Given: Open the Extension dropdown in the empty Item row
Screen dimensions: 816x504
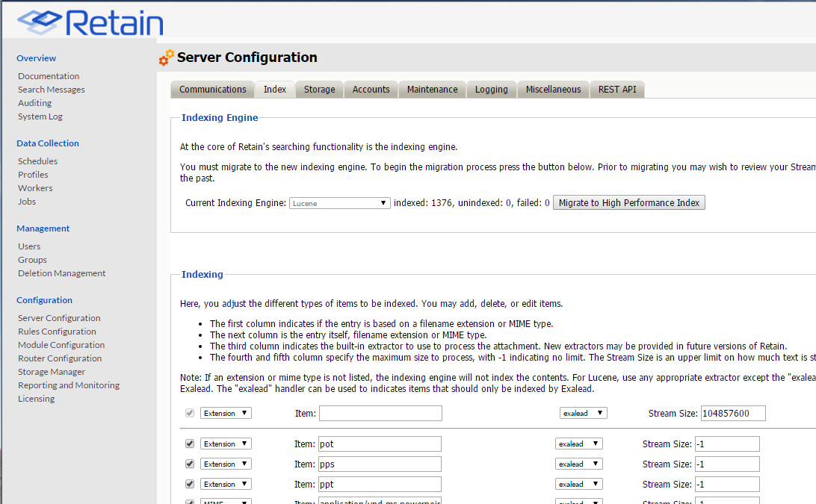Looking at the screenshot, I should pyautogui.click(x=226, y=413).
